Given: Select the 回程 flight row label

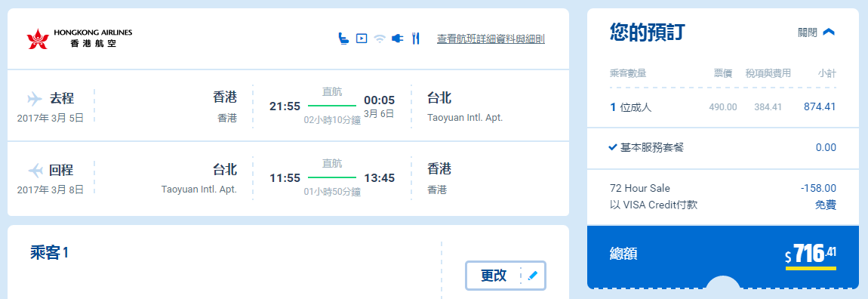Looking at the screenshot, I should (62, 170).
